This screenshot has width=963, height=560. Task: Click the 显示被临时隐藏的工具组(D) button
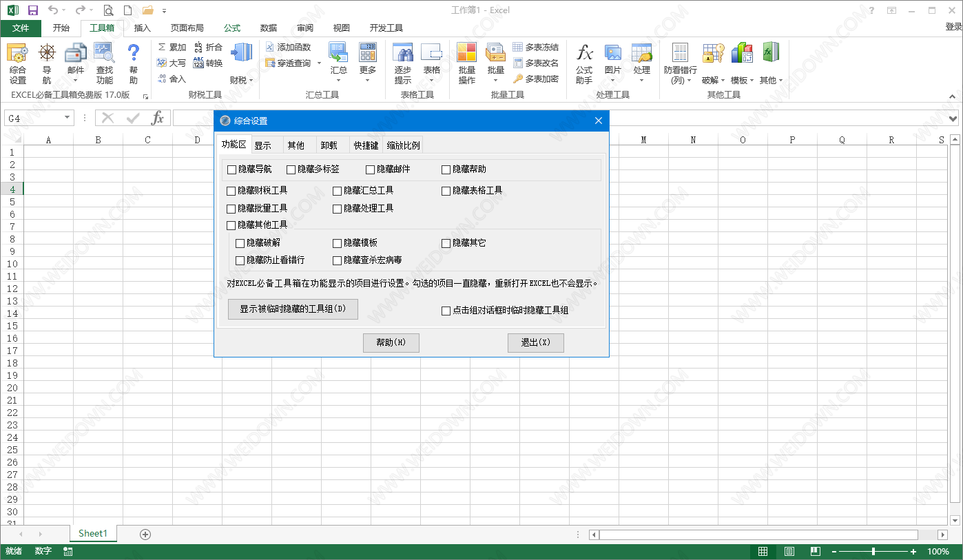click(x=293, y=309)
